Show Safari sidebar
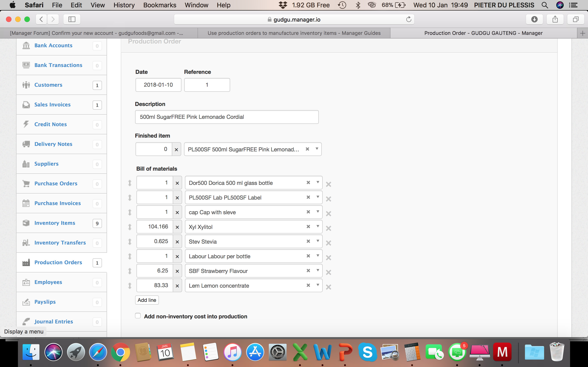The width and height of the screenshot is (588, 367). pyautogui.click(x=72, y=19)
